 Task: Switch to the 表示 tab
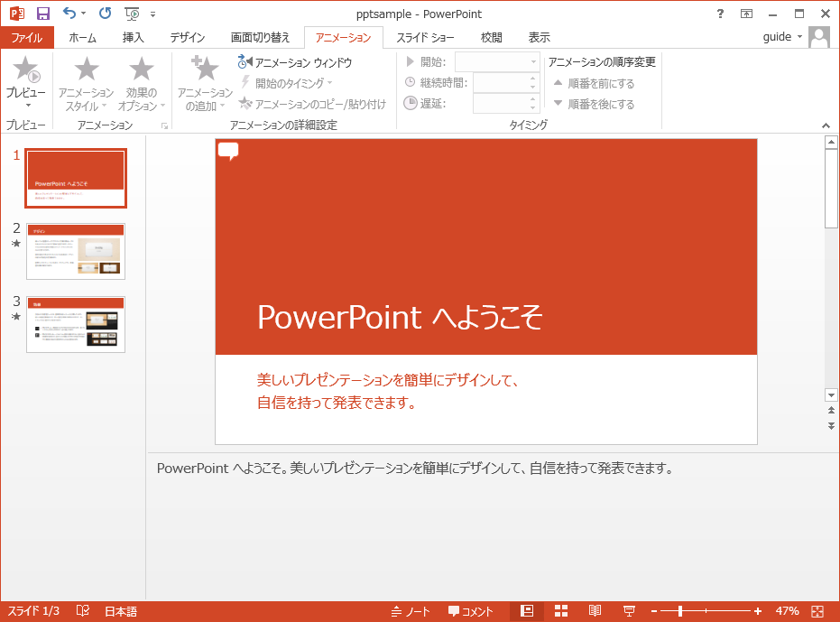[539, 38]
